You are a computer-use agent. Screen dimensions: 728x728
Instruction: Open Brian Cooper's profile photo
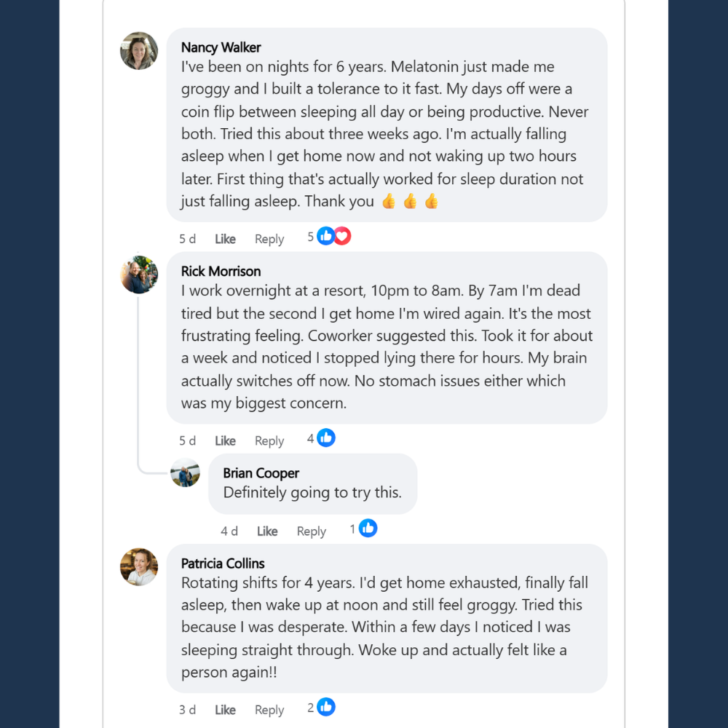pyautogui.click(x=185, y=473)
